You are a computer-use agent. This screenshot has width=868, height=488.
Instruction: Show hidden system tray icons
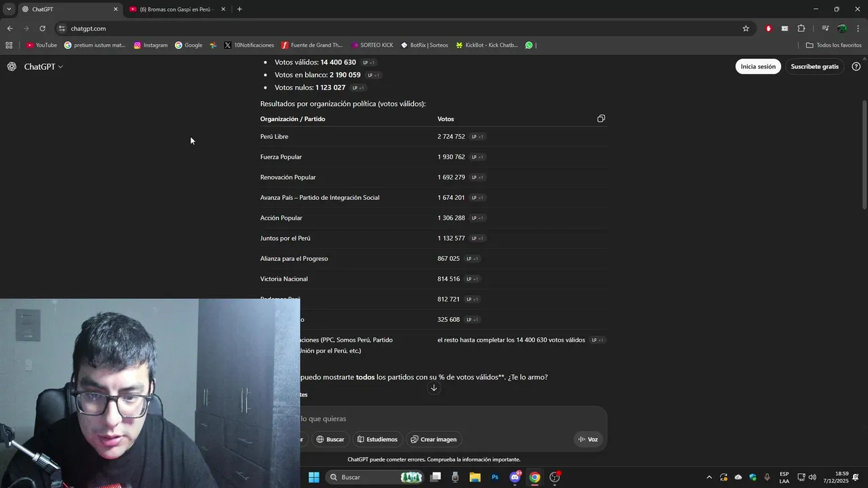coord(709,477)
